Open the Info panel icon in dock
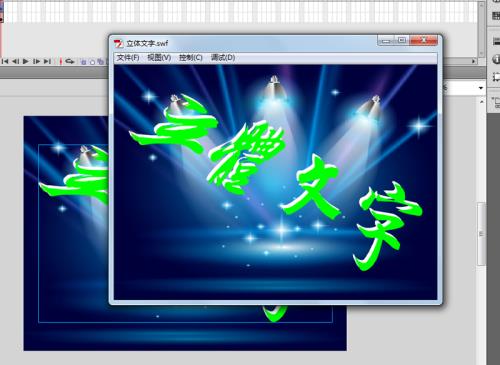The height and width of the screenshot is (365, 500). coord(496,59)
